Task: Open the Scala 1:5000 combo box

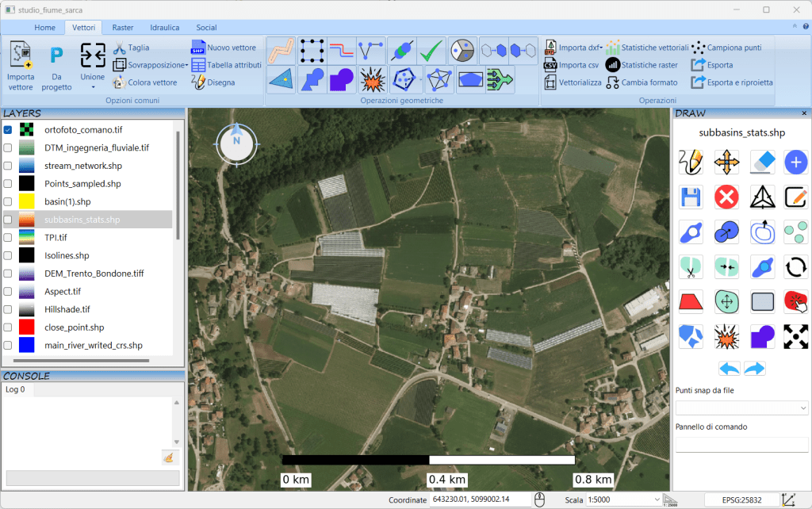Action: [625, 499]
